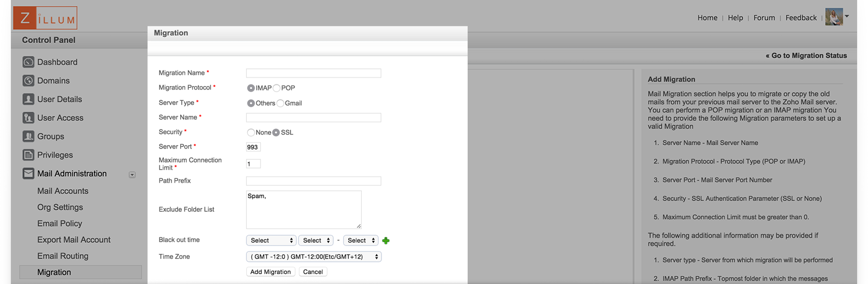The width and height of the screenshot is (868, 284).
Task: Focus the Path Prefix field
Action: click(x=314, y=181)
